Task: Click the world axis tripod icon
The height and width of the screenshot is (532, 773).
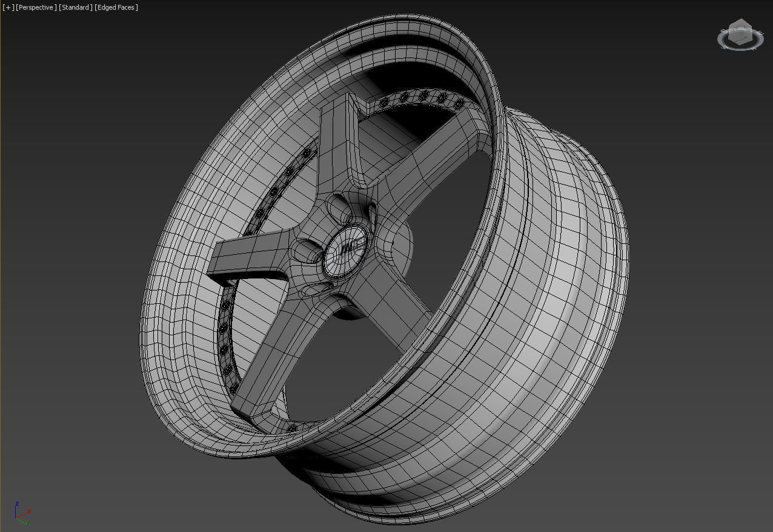Action: pos(22,513)
